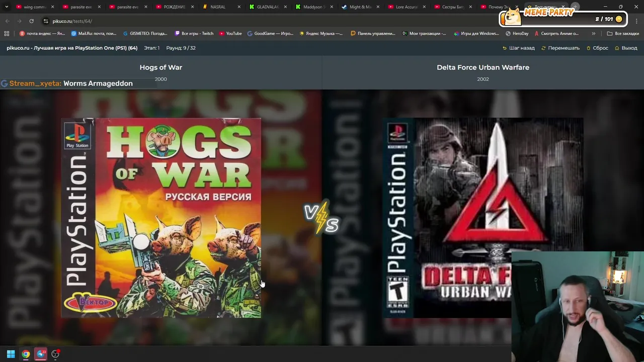
Task: Click Перемешать to shuffle
Action: tap(560, 48)
